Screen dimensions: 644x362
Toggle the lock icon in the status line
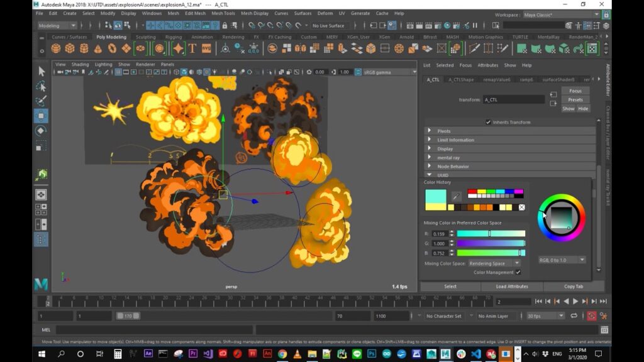(224, 26)
